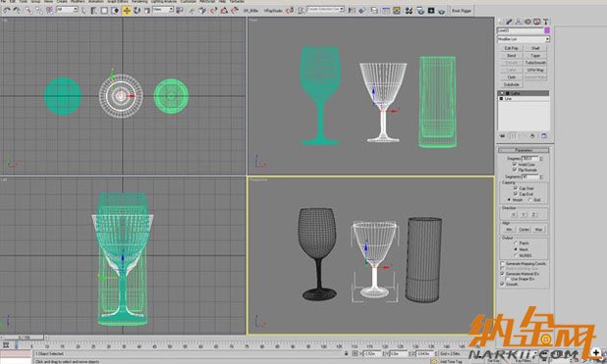Screen dimensions: 607x364
Task: Switch to the Utilities command panel tab
Action: coord(545,22)
